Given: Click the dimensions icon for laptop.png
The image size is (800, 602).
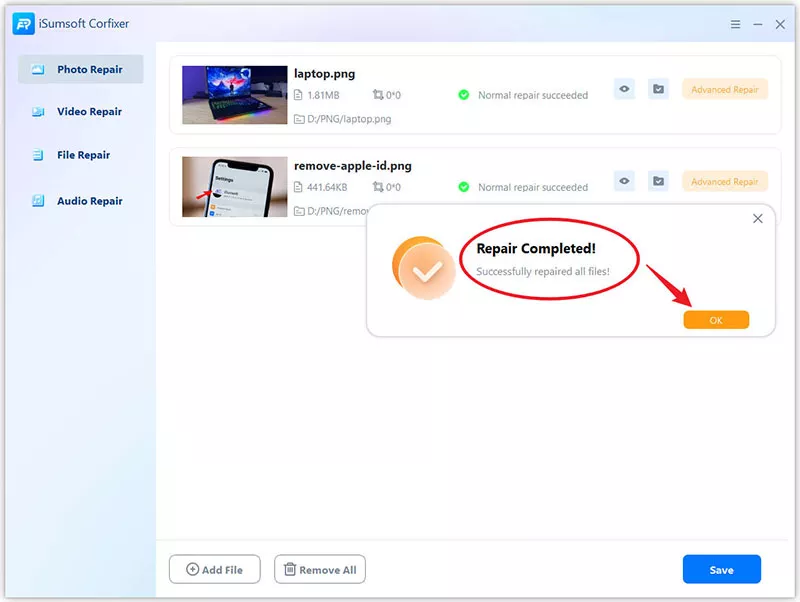Looking at the screenshot, I should click(378, 95).
